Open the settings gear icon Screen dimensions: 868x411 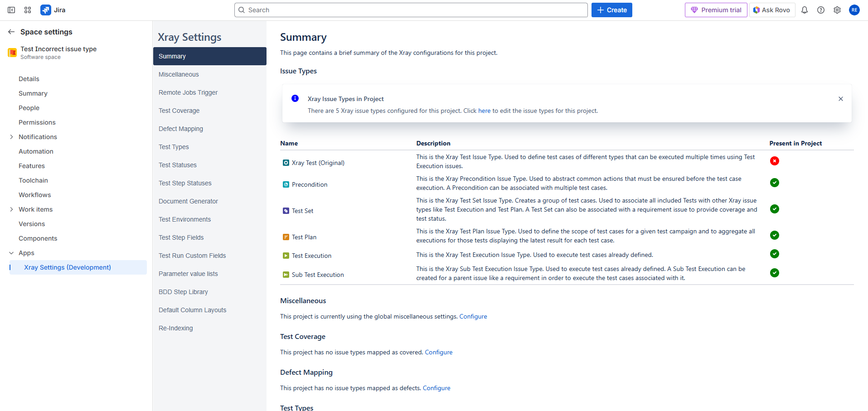pyautogui.click(x=837, y=10)
